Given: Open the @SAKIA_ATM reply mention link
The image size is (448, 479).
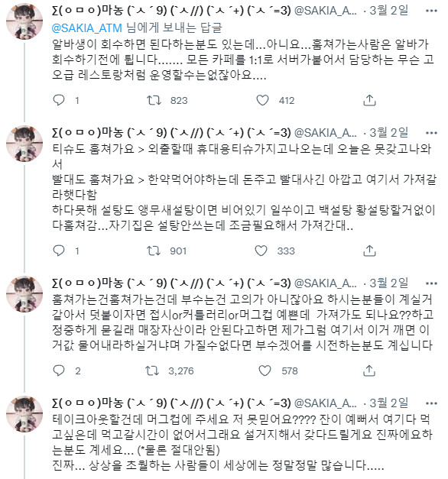Looking at the screenshot, I should click(x=87, y=28).
